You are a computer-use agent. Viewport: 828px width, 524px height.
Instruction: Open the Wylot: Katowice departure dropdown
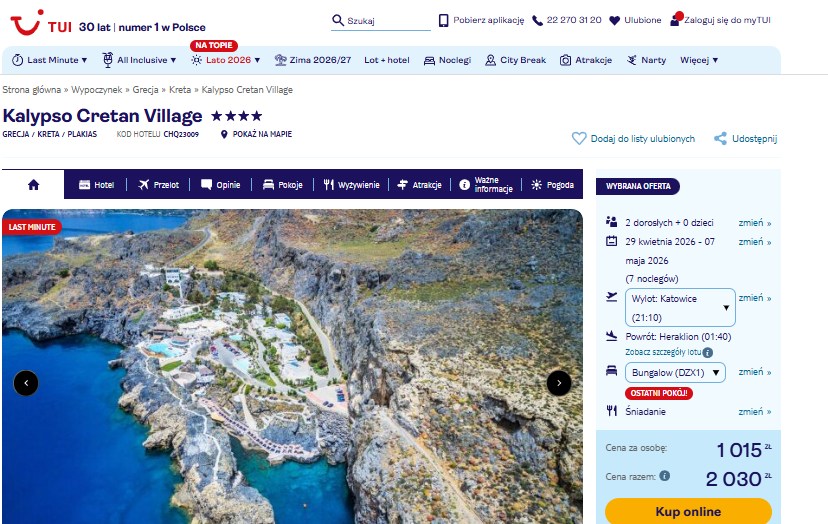(x=679, y=307)
